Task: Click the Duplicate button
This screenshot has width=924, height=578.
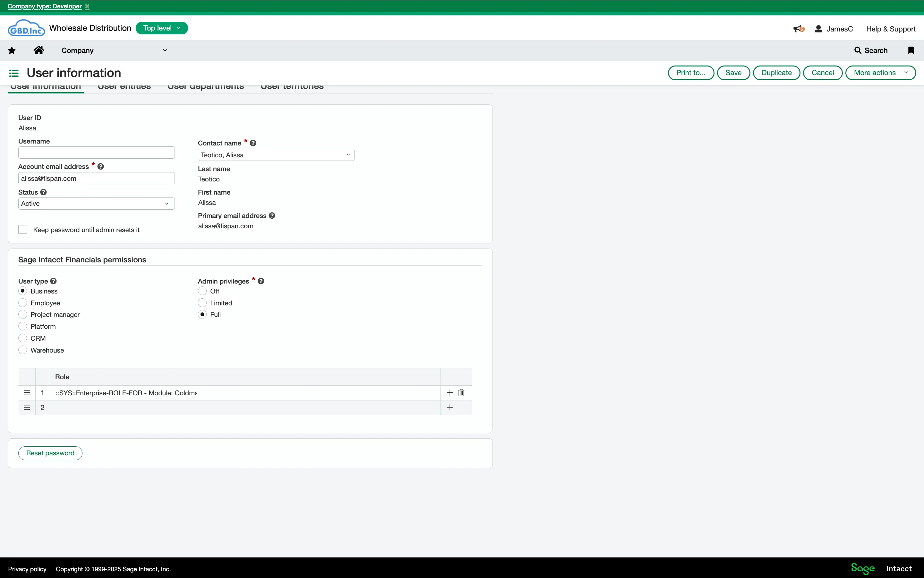Action: coord(777,73)
